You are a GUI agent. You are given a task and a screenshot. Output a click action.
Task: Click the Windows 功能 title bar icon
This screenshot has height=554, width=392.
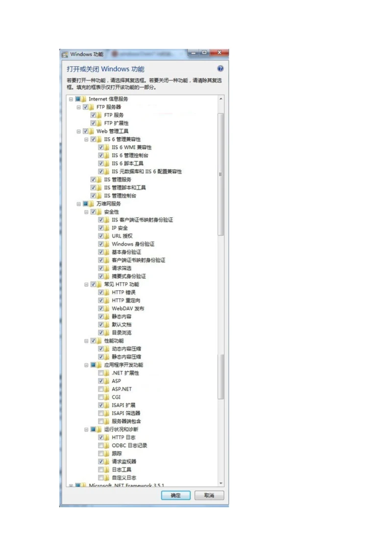point(65,54)
